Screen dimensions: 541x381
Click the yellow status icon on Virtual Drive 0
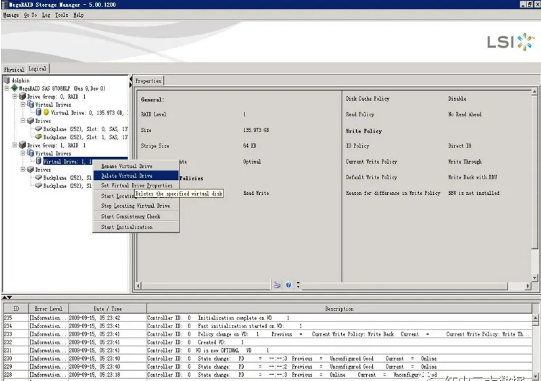(46, 113)
